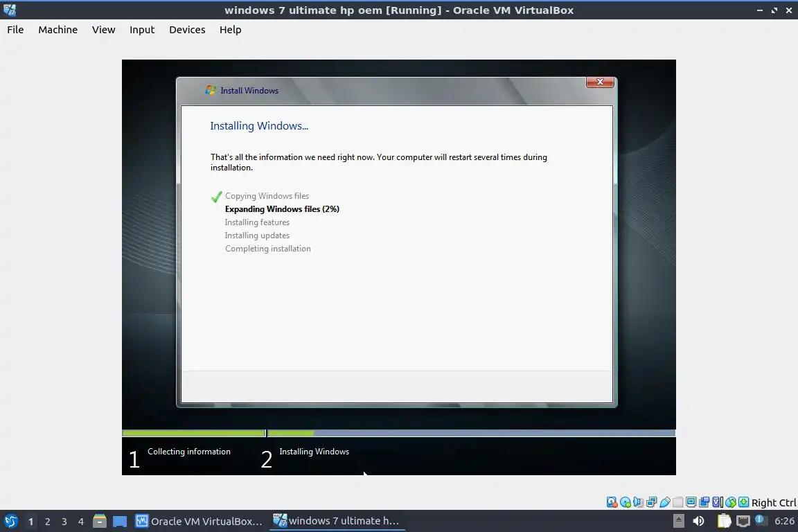Click the 'Copying Windows files' step text
The width and height of the screenshot is (798, 532).
267,196
